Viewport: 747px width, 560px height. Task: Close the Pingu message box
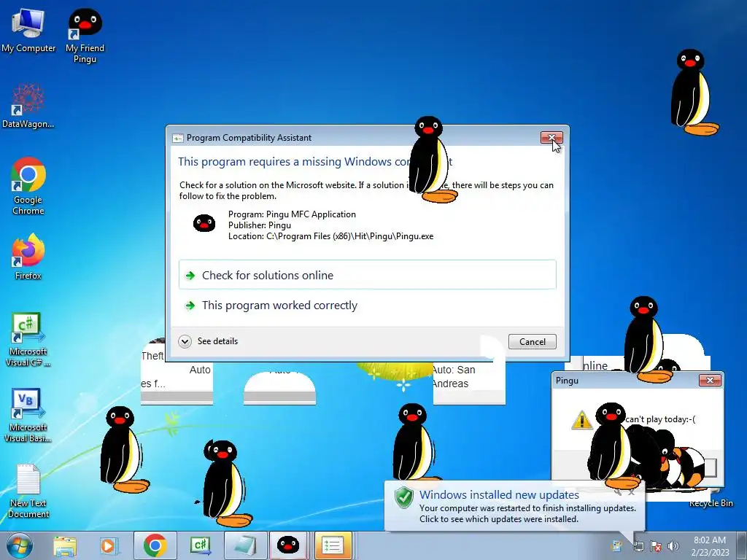710,380
